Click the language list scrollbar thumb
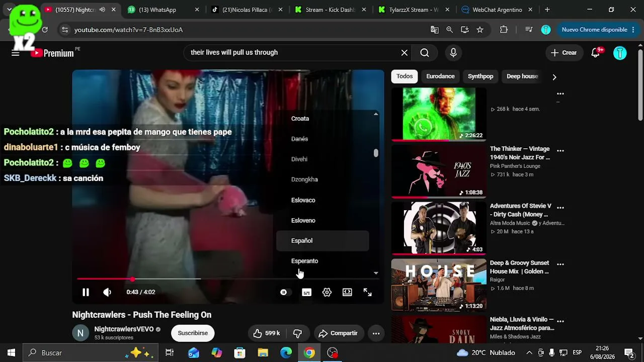The width and height of the screenshot is (644, 362). coord(376,153)
